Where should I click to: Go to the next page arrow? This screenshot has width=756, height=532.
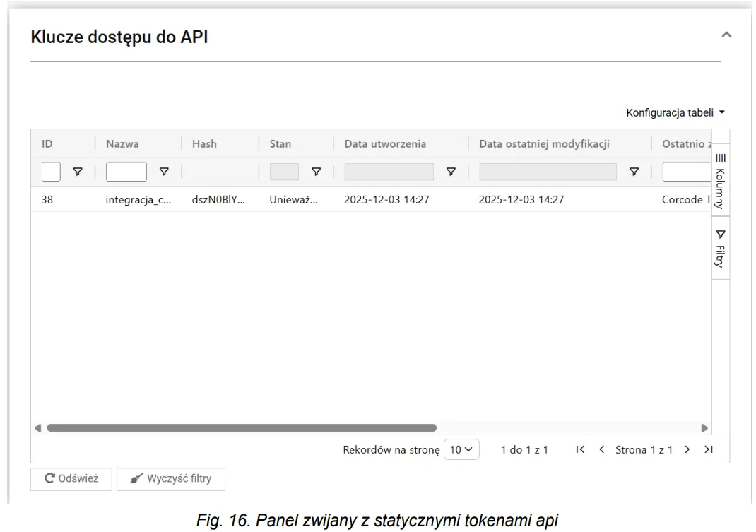686,449
